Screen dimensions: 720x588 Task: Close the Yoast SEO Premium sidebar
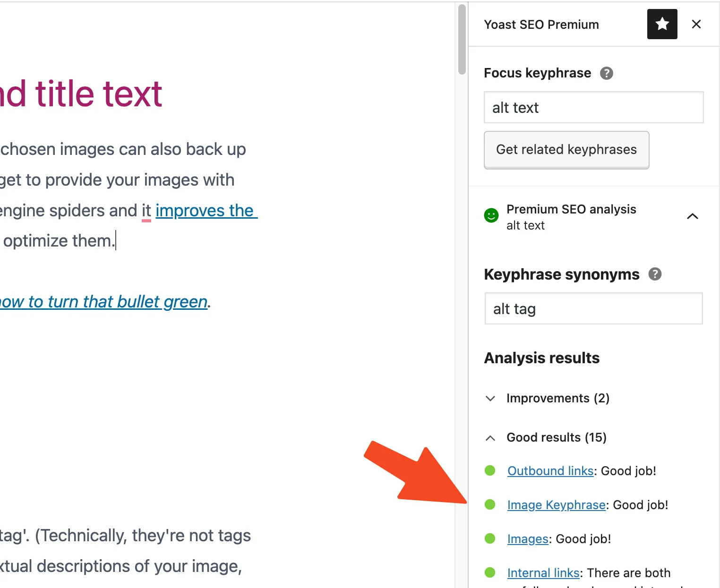pos(696,24)
